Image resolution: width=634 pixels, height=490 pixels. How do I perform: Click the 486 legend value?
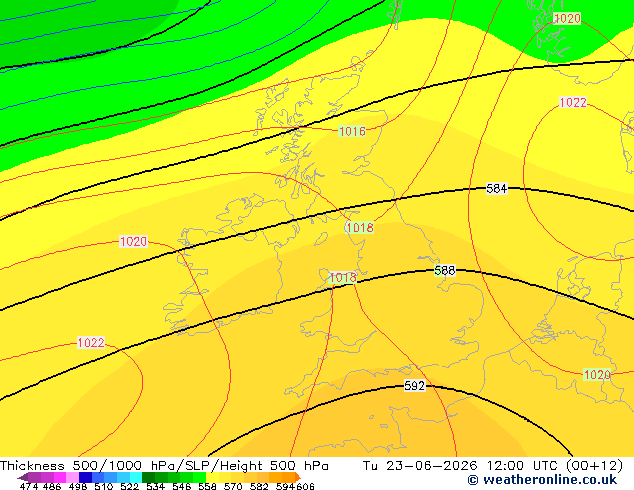click(52, 486)
